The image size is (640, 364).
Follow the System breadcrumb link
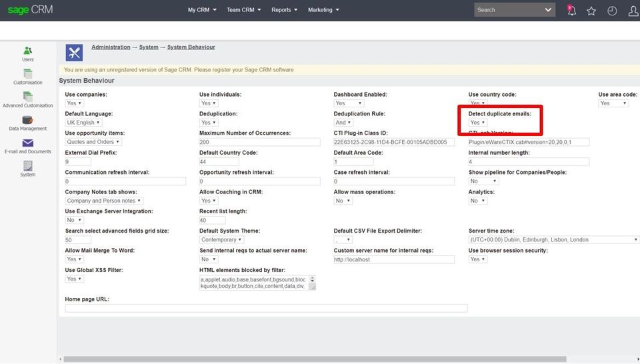149,47
